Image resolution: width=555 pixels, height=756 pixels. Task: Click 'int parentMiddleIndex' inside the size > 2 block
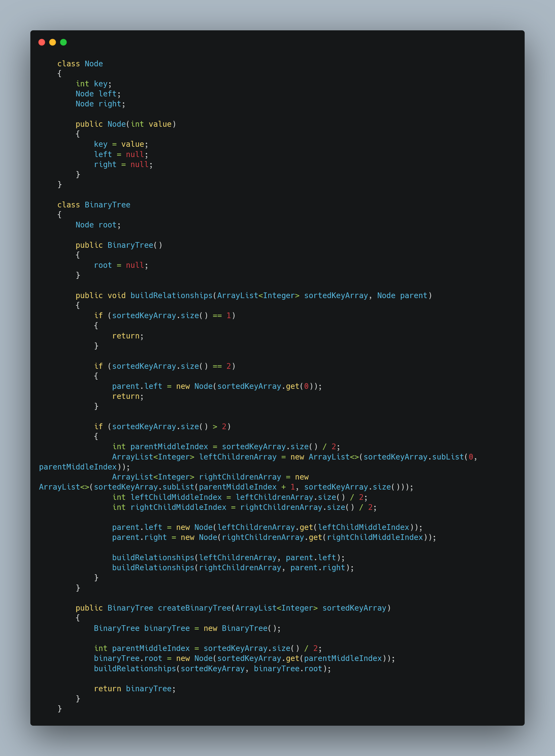tap(160, 447)
